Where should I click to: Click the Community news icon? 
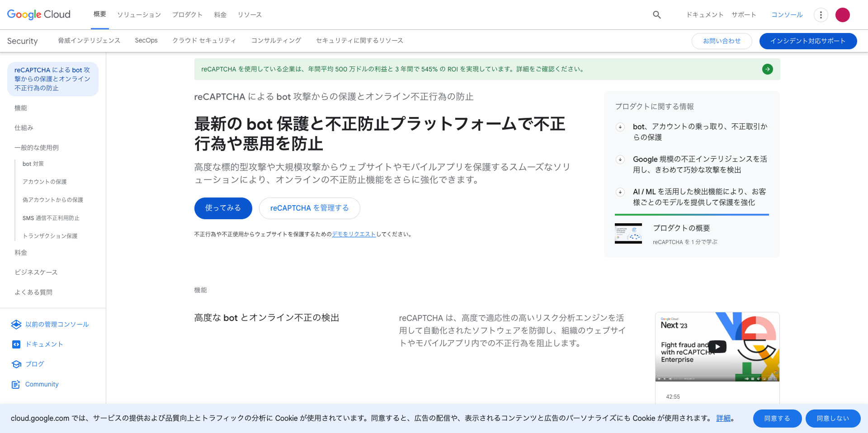(x=16, y=384)
